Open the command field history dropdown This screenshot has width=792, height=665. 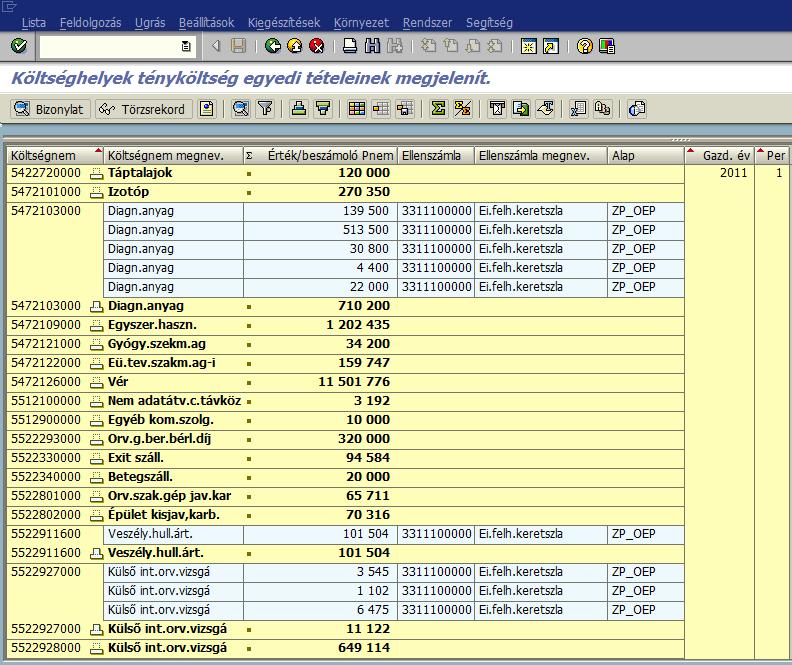[186, 46]
